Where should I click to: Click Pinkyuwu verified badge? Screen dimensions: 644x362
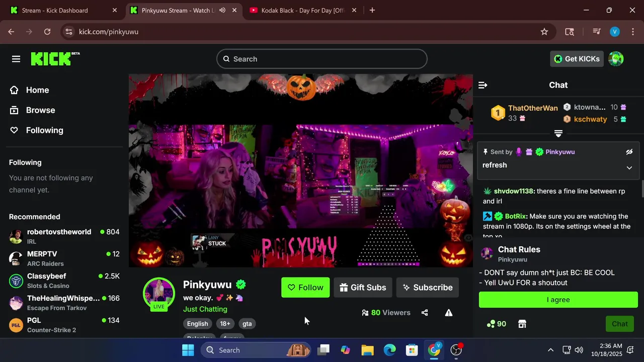241,285
